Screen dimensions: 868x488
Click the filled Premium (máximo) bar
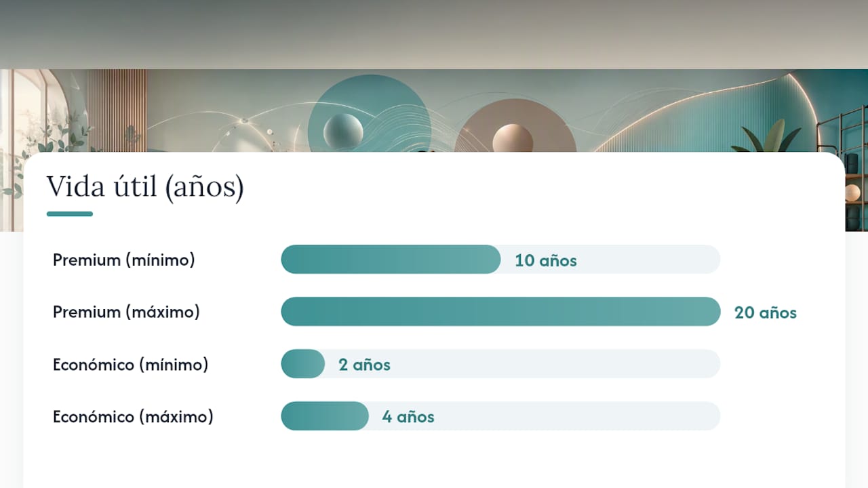pos(500,312)
